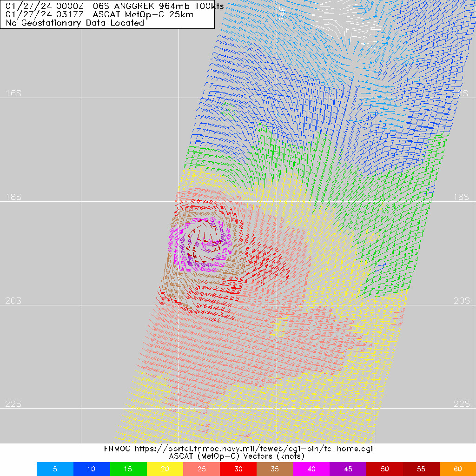This screenshot has height=476, width=476.
Task: Click the ASCAT MetOp-C 25km header line
Action: (99, 14)
